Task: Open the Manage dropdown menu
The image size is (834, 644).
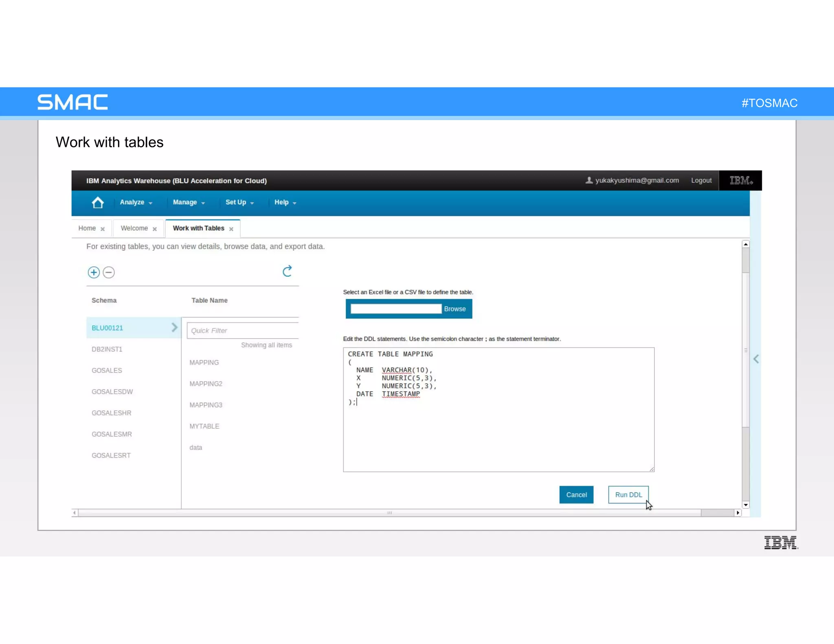Action: pyautogui.click(x=189, y=202)
